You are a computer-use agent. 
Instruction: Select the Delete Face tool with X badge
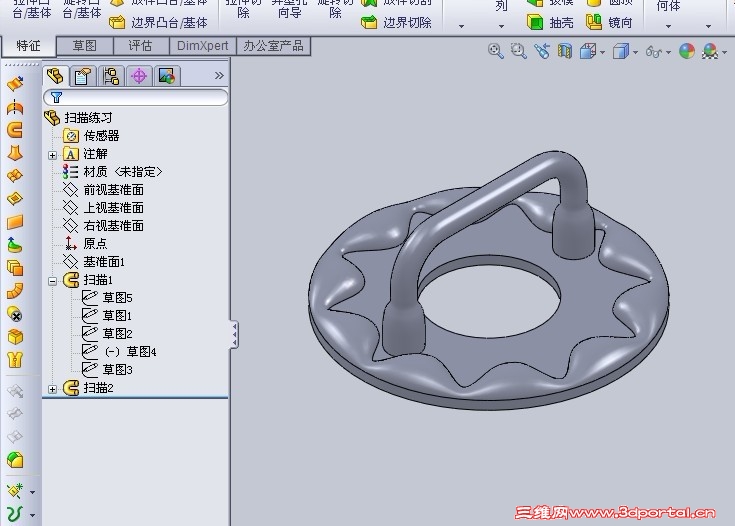point(15,314)
